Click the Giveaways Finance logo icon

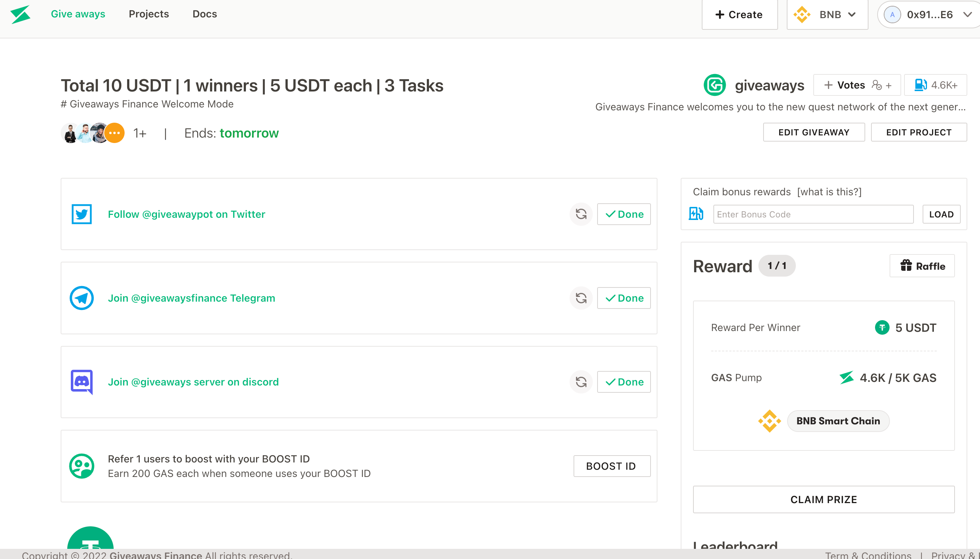click(20, 14)
